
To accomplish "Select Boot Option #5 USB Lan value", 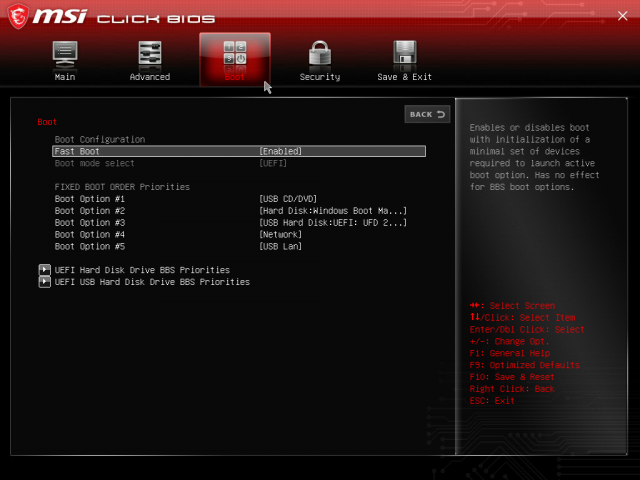I will coord(281,246).
